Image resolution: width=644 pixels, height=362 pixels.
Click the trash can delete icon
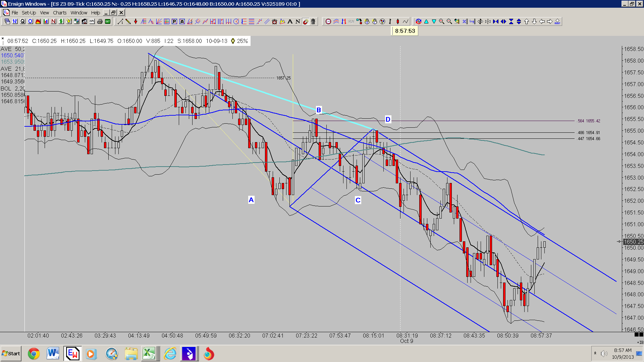(313, 21)
